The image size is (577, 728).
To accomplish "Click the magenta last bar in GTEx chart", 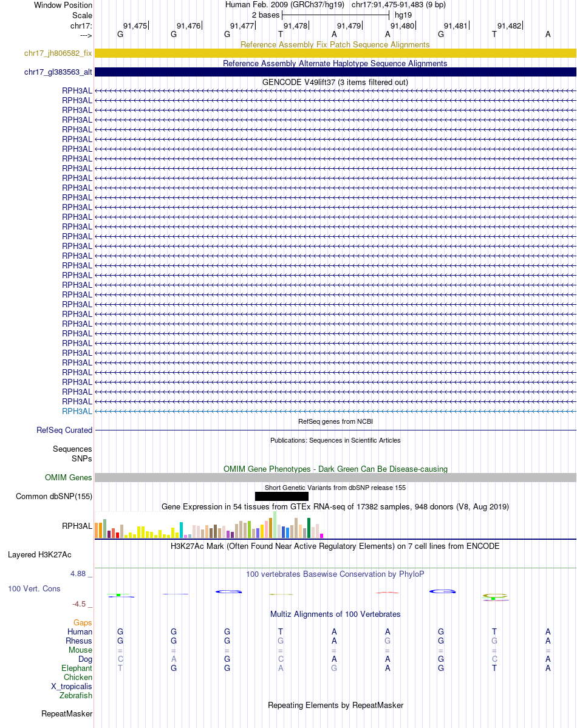I will pos(321,536).
